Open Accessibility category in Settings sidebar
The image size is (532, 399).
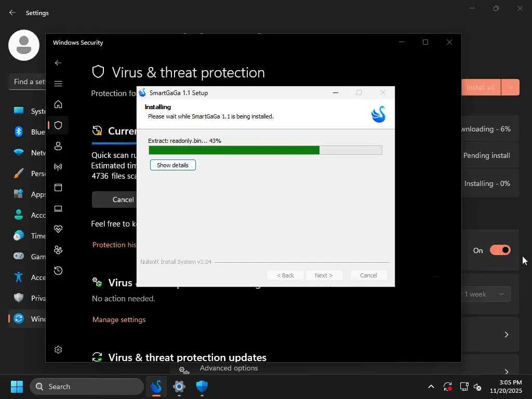(x=27, y=277)
